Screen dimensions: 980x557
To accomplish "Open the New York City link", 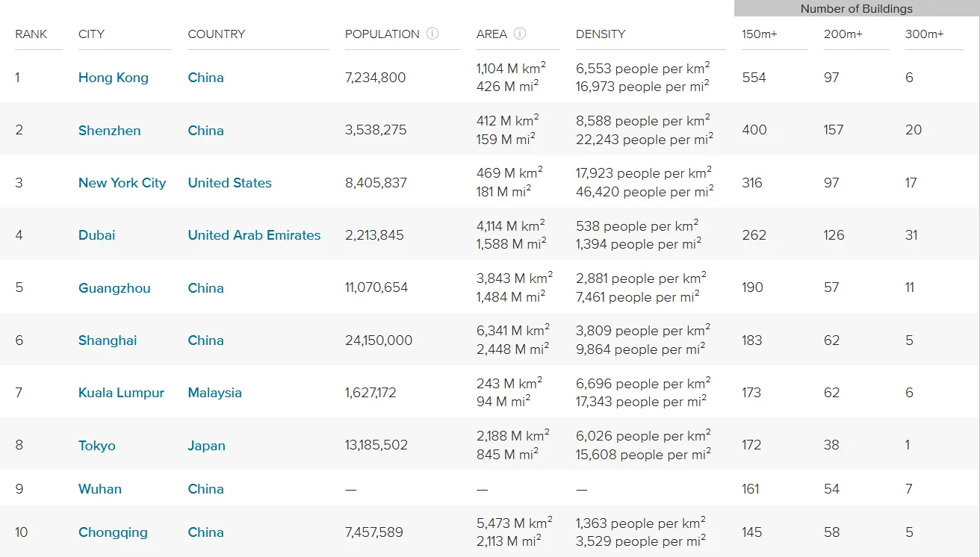I will [x=122, y=183].
